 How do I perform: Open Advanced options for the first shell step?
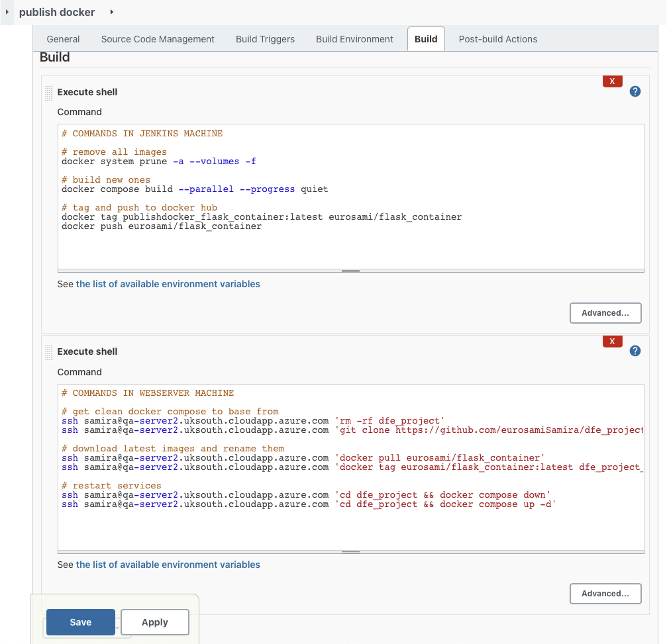[605, 312]
